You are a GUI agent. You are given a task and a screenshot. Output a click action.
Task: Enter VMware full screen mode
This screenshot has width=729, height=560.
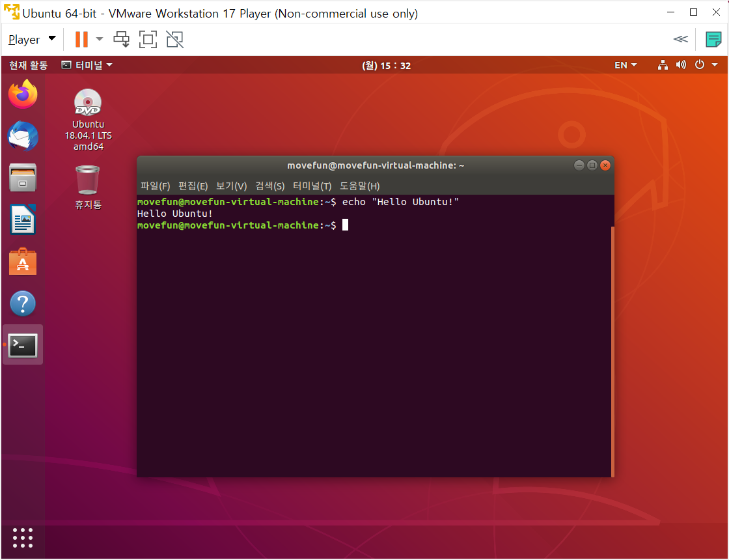[x=148, y=40]
